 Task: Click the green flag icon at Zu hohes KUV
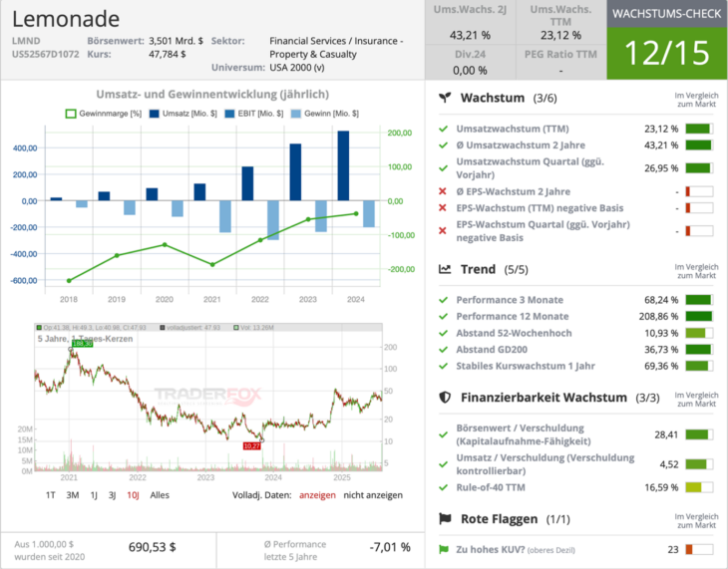[444, 549]
